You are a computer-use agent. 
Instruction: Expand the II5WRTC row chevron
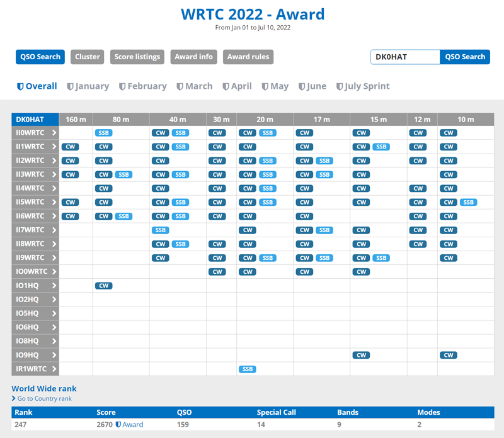pos(54,202)
